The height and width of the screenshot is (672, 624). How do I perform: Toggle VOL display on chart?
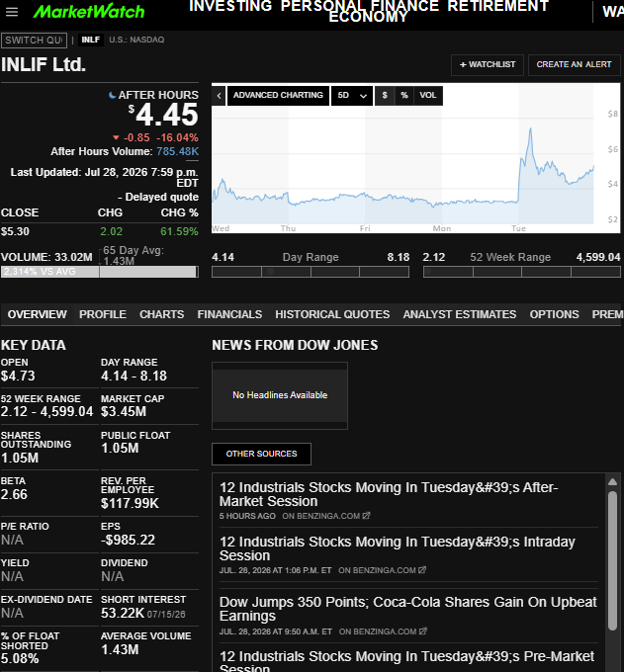[428, 95]
